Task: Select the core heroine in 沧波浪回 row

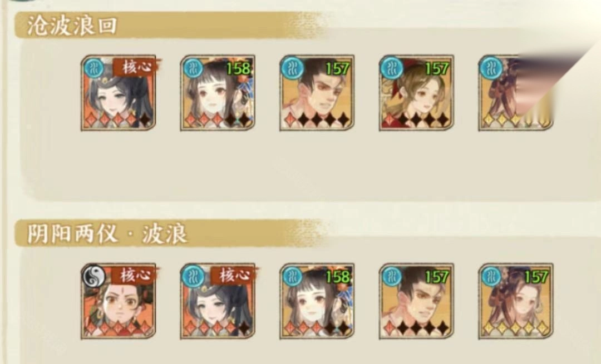Action: 119,93
